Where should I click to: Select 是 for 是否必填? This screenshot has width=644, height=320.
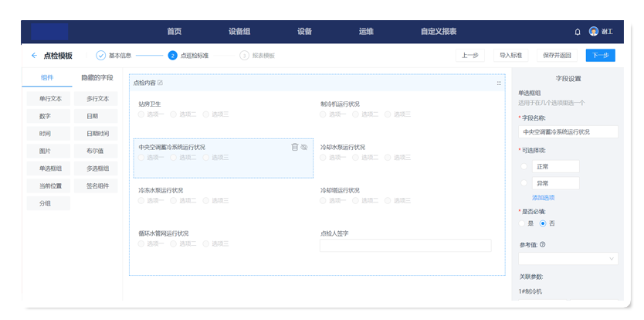[x=524, y=223]
